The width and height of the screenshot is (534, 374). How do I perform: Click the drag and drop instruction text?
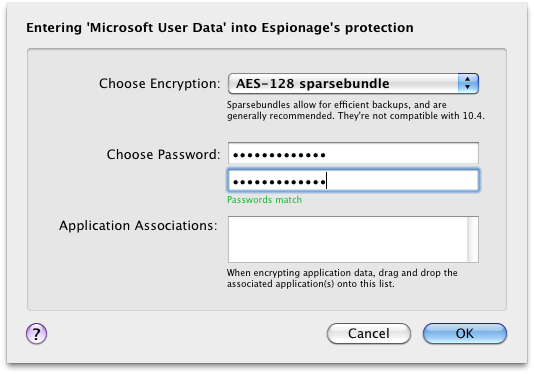click(x=342, y=278)
